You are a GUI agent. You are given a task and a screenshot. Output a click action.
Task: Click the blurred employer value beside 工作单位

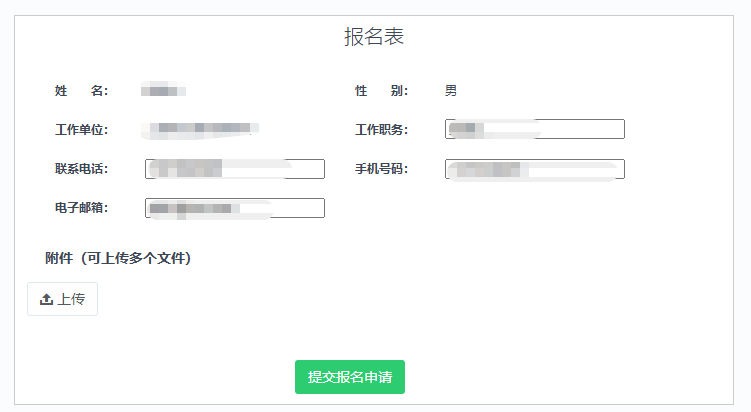click(x=201, y=129)
